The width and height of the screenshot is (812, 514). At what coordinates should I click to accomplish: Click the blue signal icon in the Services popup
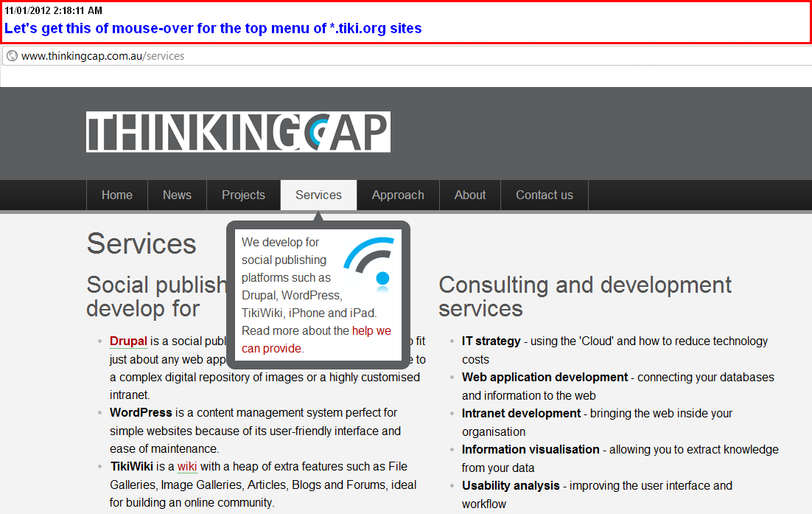(368, 263)
